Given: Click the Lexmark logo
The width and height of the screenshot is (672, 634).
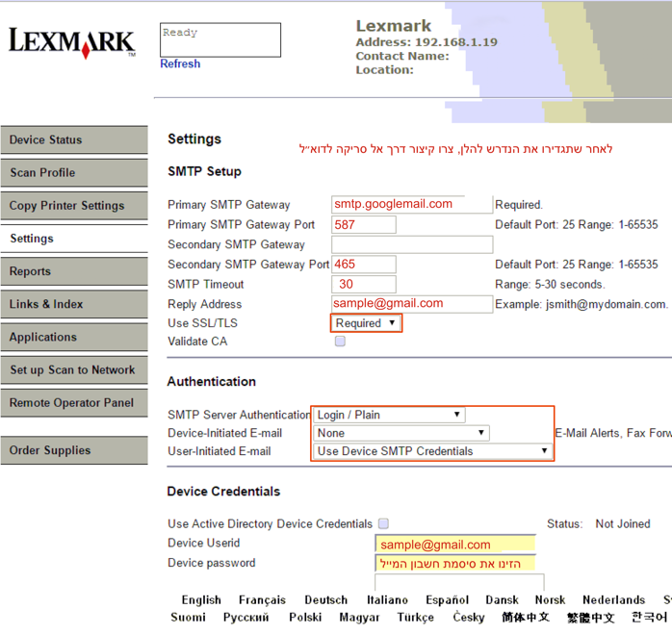Looking at the screenshot, I should (x=72, y=42).
